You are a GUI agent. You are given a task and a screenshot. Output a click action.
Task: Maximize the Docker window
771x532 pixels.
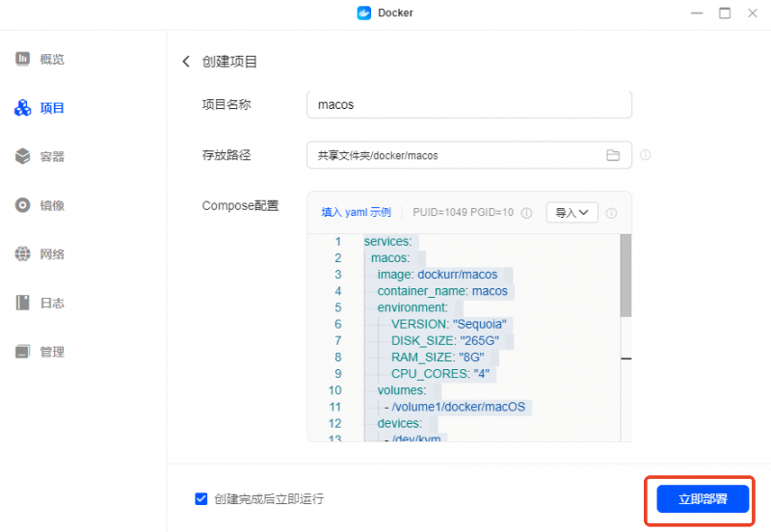725,13
